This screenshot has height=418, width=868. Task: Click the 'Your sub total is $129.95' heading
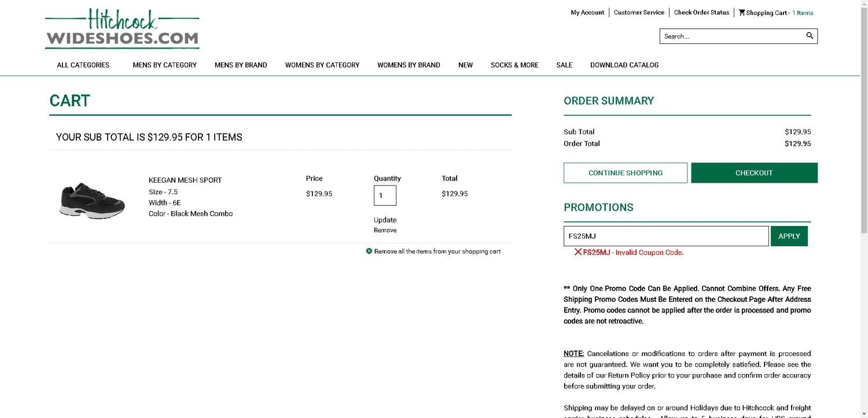pyautogui.click(x=149, y=137)
